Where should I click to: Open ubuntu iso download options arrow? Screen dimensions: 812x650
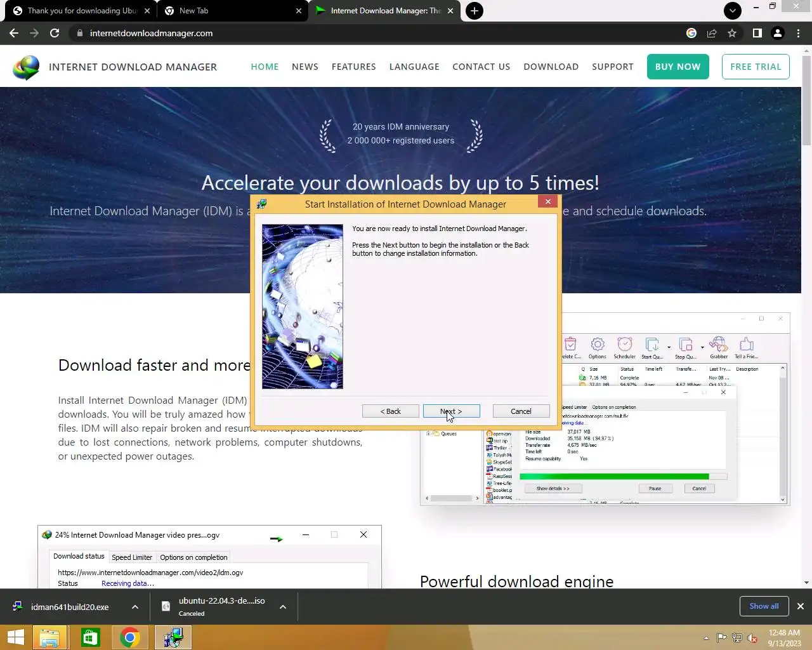283,607
